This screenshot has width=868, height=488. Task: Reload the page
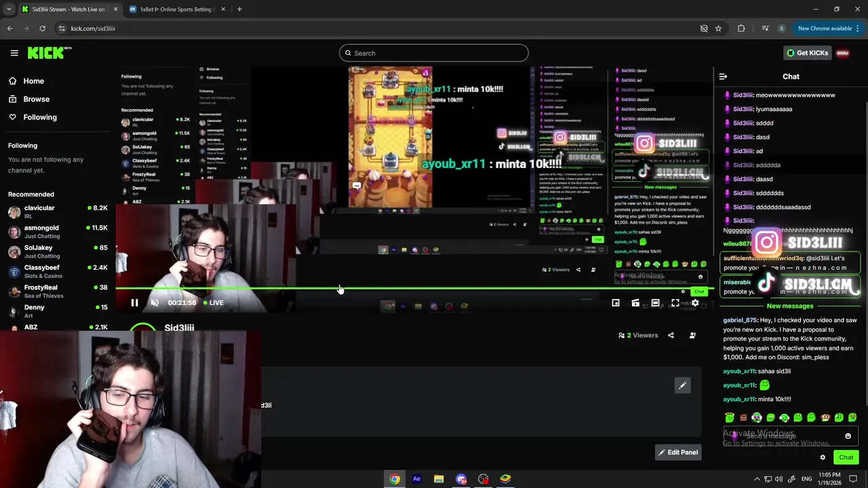pyautogui.click(x=42, y=28)
